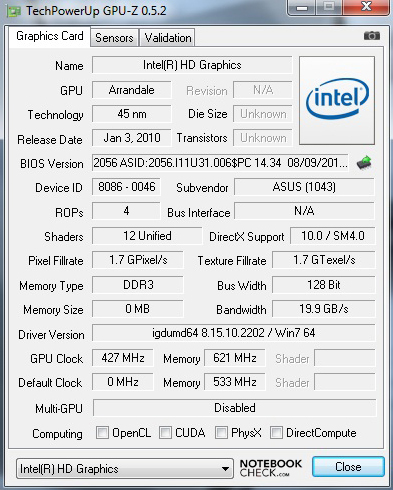
Task: Switch to the Sensors tab
Action: 114,38
